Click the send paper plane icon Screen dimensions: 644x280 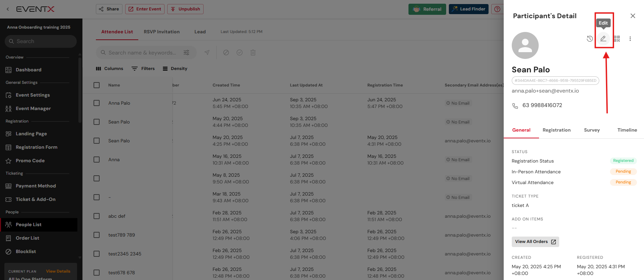(207, 53)
